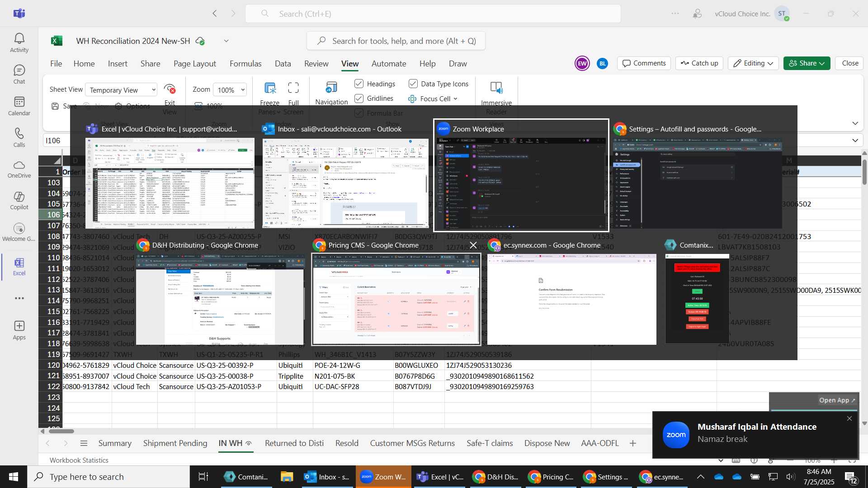Open the Apps store in Teams sidebar
The image size is (868, 488).
click(x=19, y=330)
